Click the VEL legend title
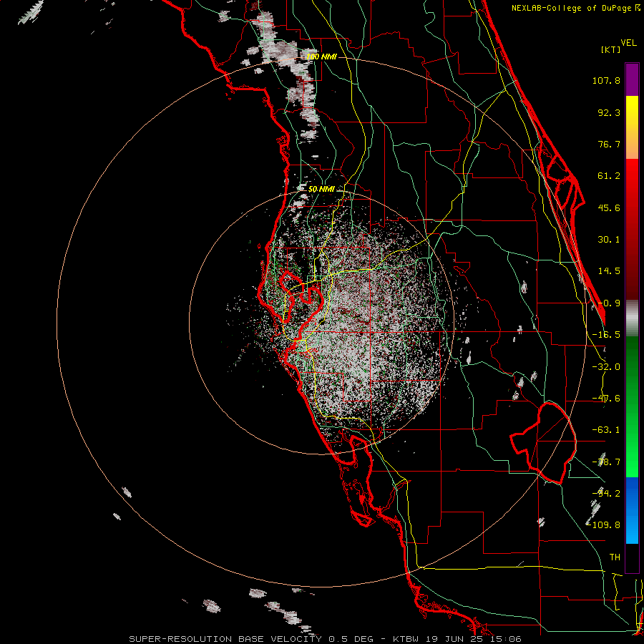The width and height of the screenshot is (644, 644). pos(628,43)
